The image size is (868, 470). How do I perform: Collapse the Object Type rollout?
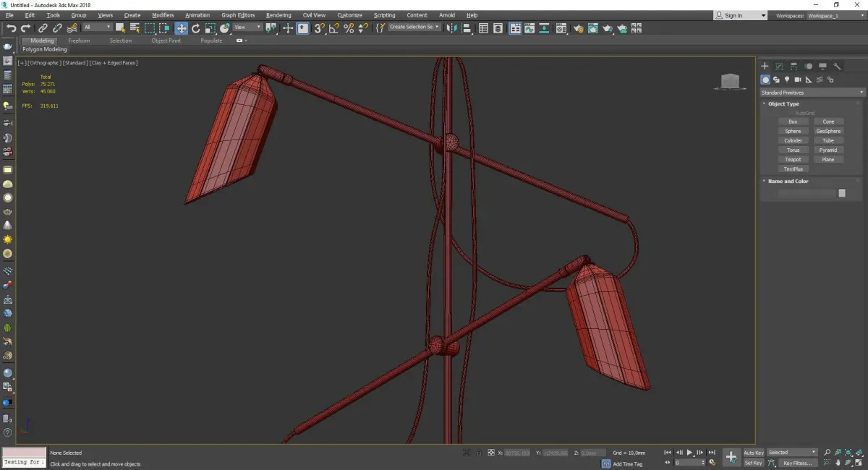pyautogui.click(x=783, y=104)
